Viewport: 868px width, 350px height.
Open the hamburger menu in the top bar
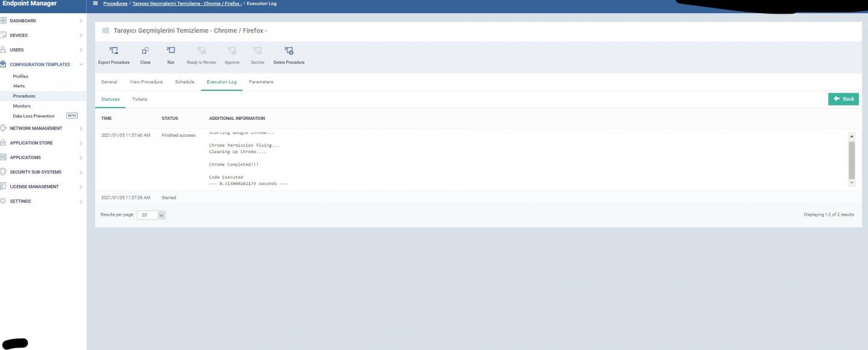point(96,4)
